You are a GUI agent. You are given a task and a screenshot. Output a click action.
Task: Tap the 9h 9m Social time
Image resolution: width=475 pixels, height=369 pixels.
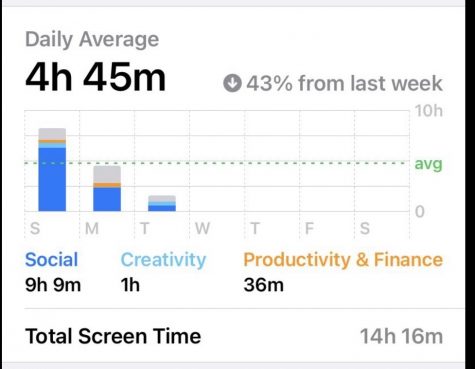53,285
